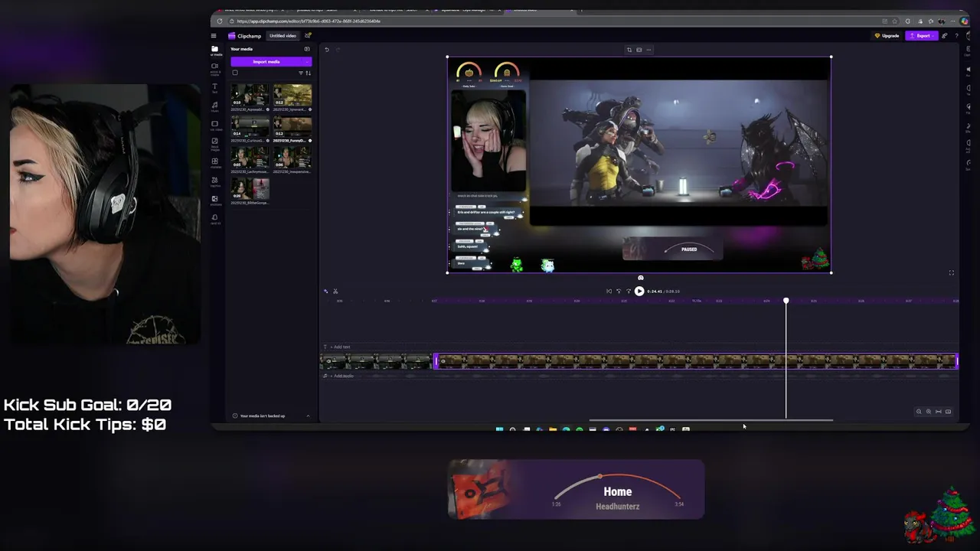Click the Untitled video title field
The image size is (980, 551).
(x=283, y=36)
